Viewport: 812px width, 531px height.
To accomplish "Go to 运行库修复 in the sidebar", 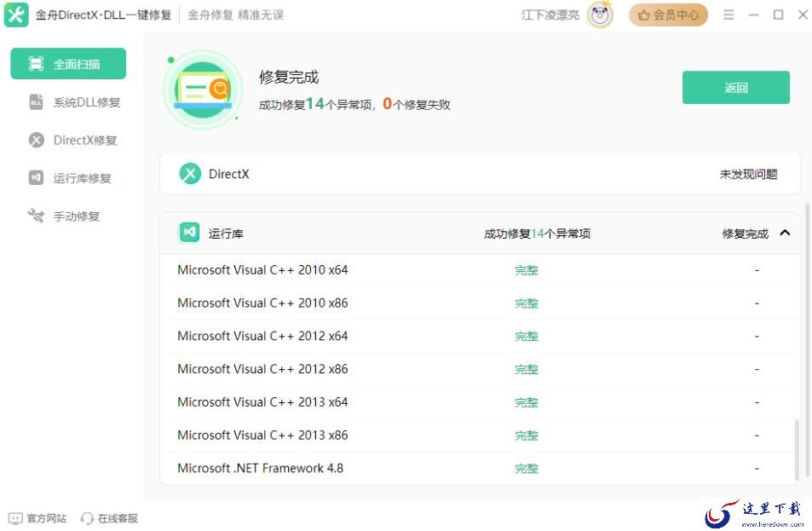I will click(x=69, y=178).
